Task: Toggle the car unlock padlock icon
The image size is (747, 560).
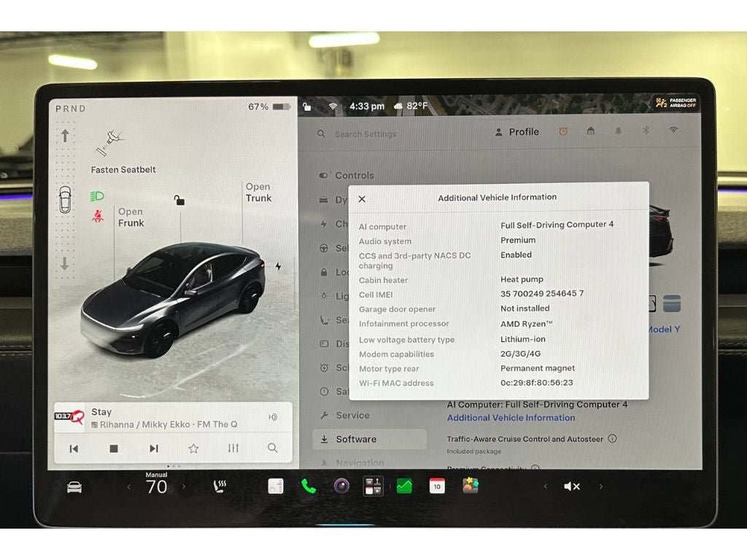Action: tap(179, 201)
